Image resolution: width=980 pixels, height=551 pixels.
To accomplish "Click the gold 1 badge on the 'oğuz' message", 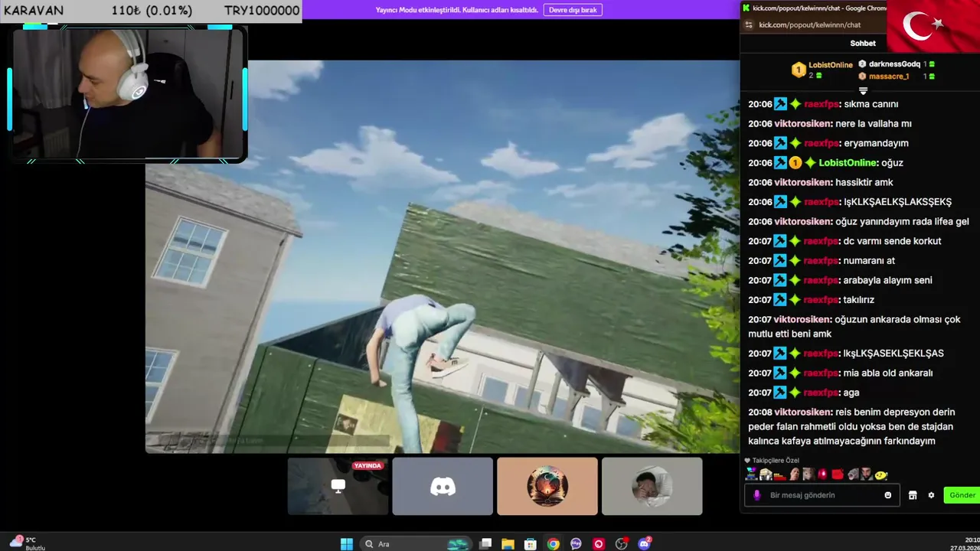I will 795,163.
